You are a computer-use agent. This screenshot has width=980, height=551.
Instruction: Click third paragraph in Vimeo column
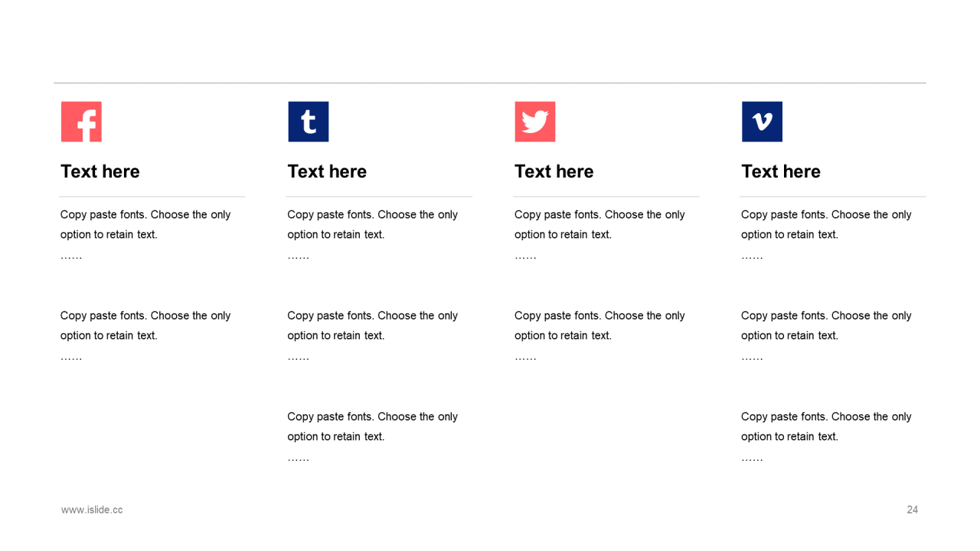[827, 436]
